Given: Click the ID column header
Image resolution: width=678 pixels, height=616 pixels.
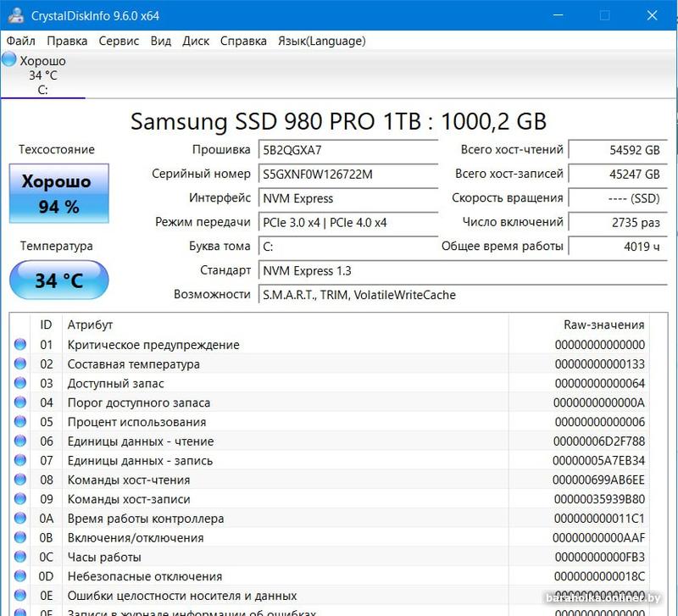Looking at the screenshot, I should tap(46, 325).
